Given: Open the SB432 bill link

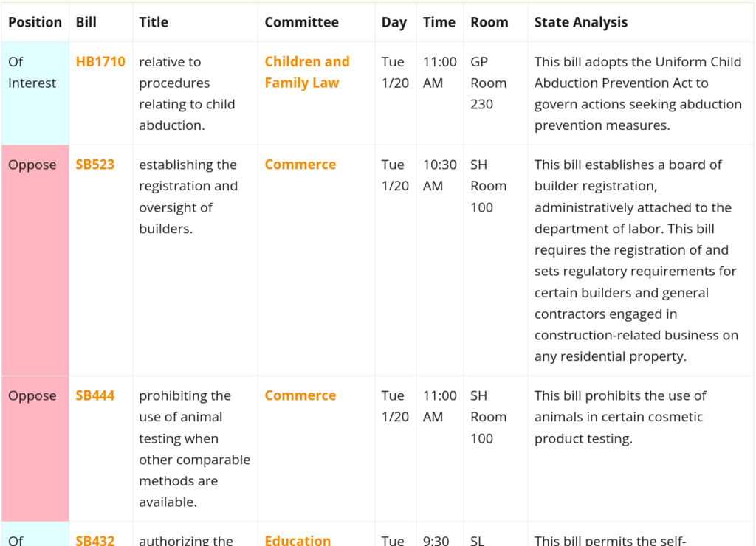Looking at the screenshot, I should click(x=95, y=540).
